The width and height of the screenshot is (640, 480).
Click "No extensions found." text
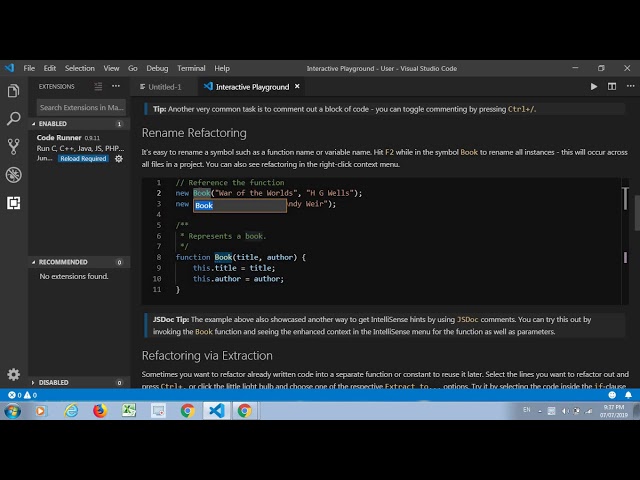pyautogui.click(x=74, y=276)
